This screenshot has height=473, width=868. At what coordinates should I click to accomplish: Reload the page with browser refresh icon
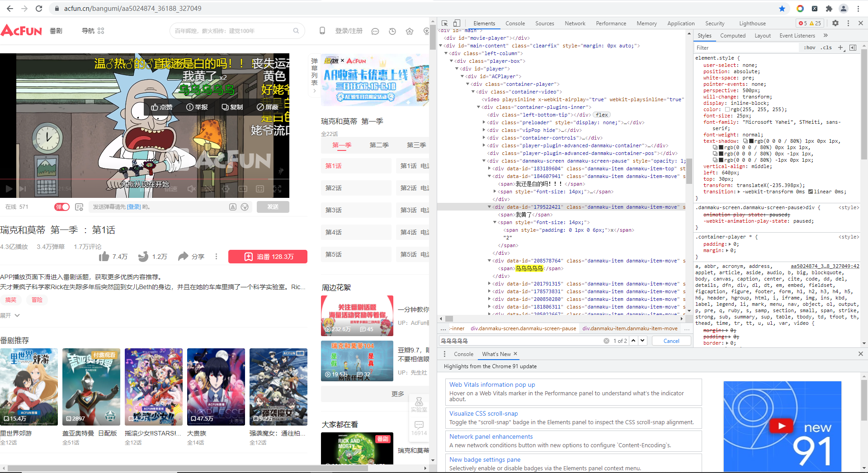(x=39, y=9)
